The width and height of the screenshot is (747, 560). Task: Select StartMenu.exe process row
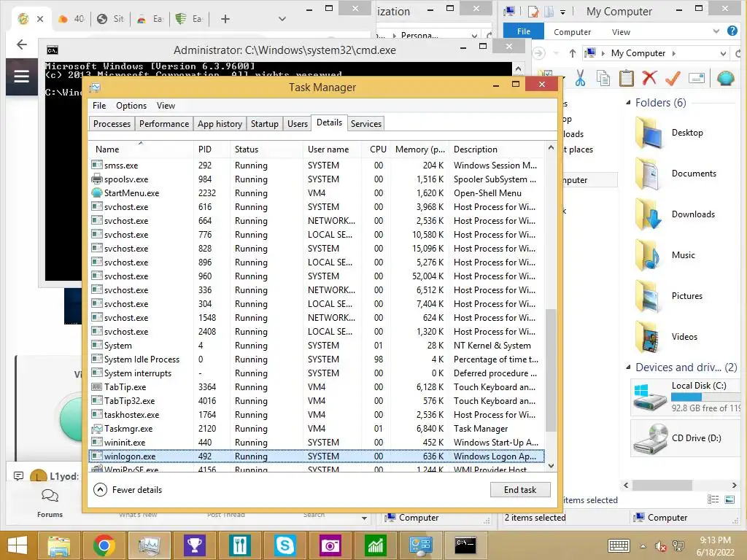click(317, 192)
